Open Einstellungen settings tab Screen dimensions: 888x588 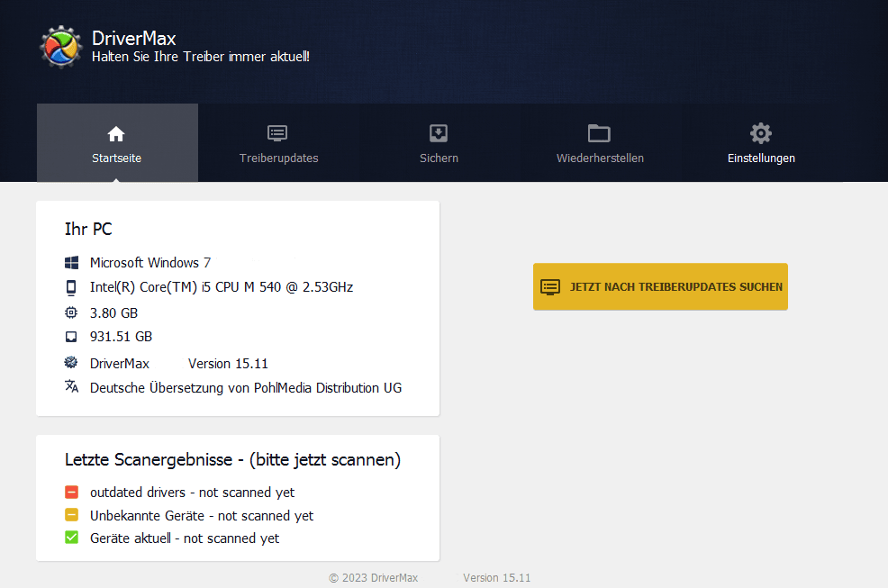[761, 143]
